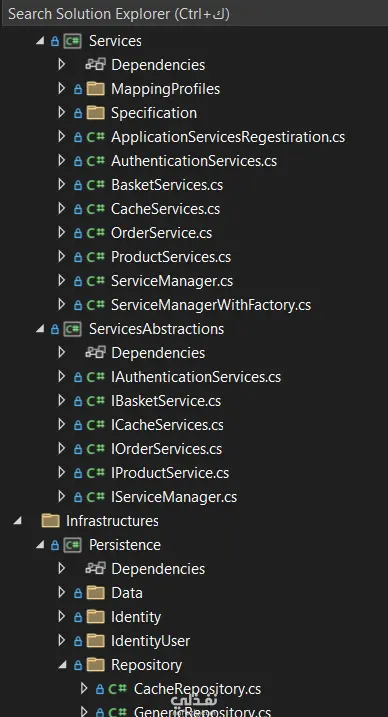Click the C# project icon of ServicesAbstractions

(x=72, y=329)
